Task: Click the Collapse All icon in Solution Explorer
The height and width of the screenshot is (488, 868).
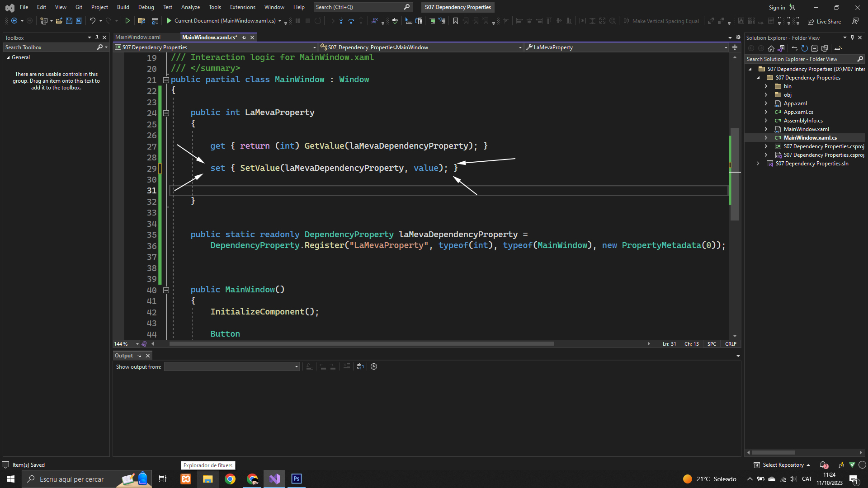Action: (x=815, y=48)
